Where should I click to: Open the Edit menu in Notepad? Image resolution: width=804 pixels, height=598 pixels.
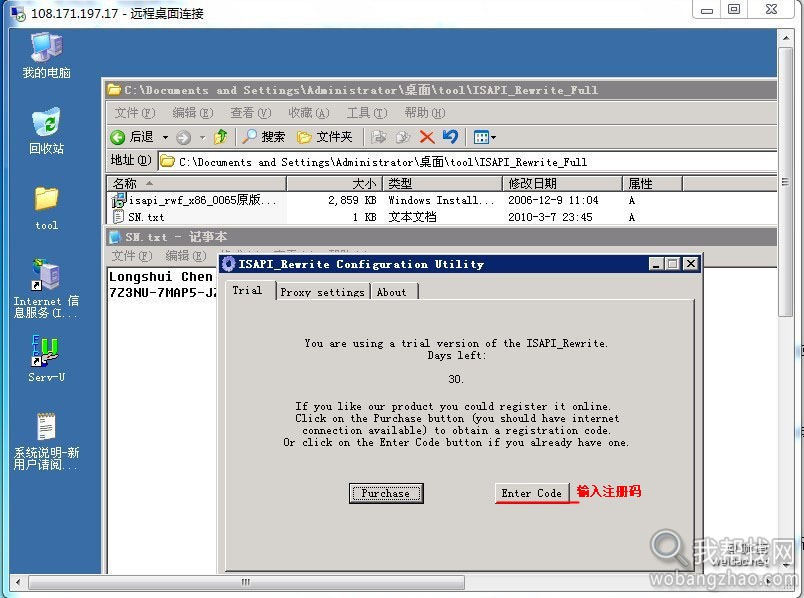point(186,256)
